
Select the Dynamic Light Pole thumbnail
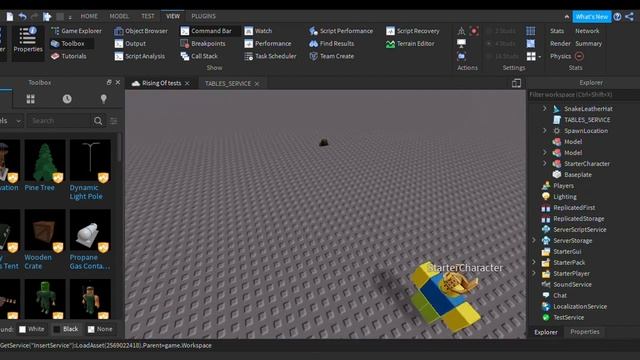coord(90,161)
